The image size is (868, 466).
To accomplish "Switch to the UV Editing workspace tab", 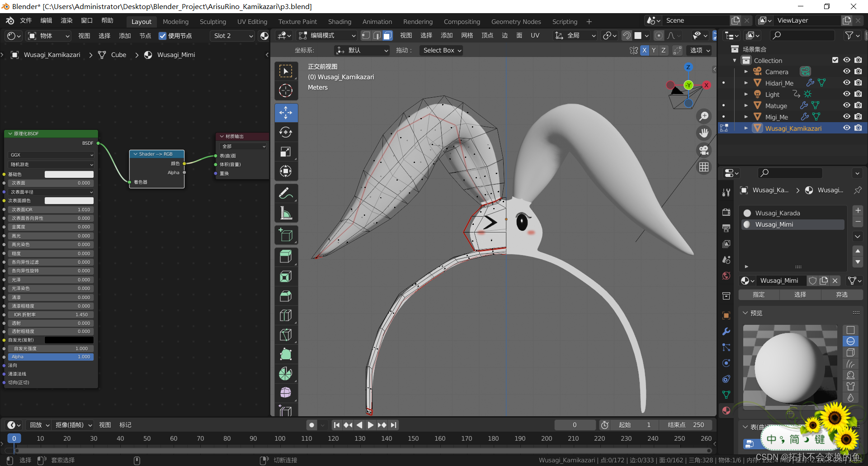I will [252, 22].
